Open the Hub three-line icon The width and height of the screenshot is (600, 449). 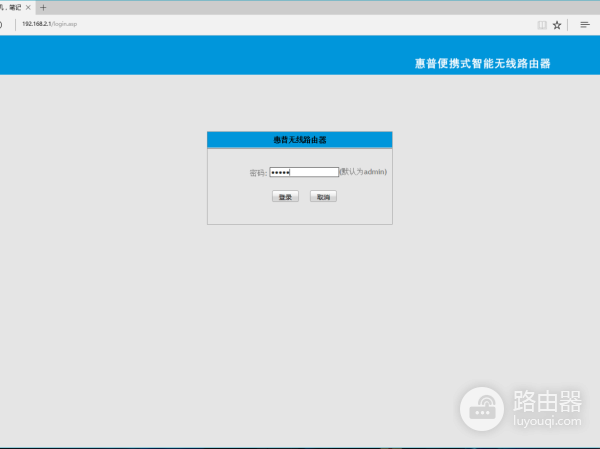585,24
